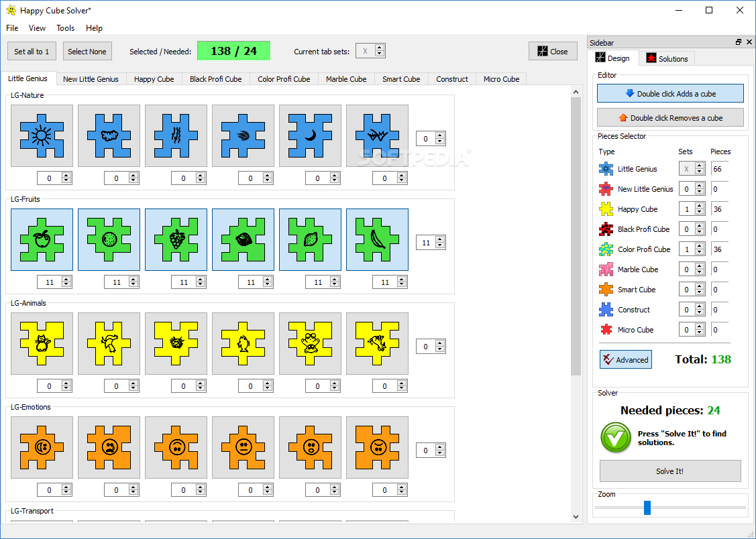Select the green grapes puzzle piece
Screen dimensions: 756x539
click(x=176, y=239)
